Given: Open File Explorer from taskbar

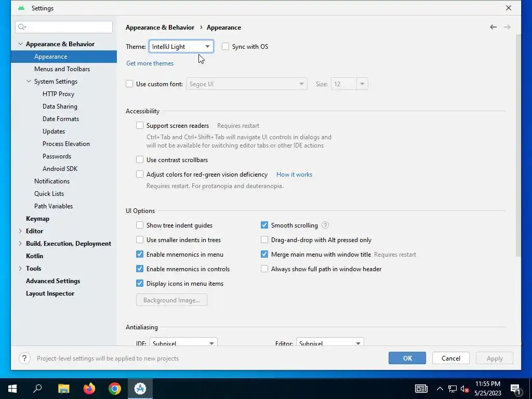Looking at the screenshot, I should [63, 389].
